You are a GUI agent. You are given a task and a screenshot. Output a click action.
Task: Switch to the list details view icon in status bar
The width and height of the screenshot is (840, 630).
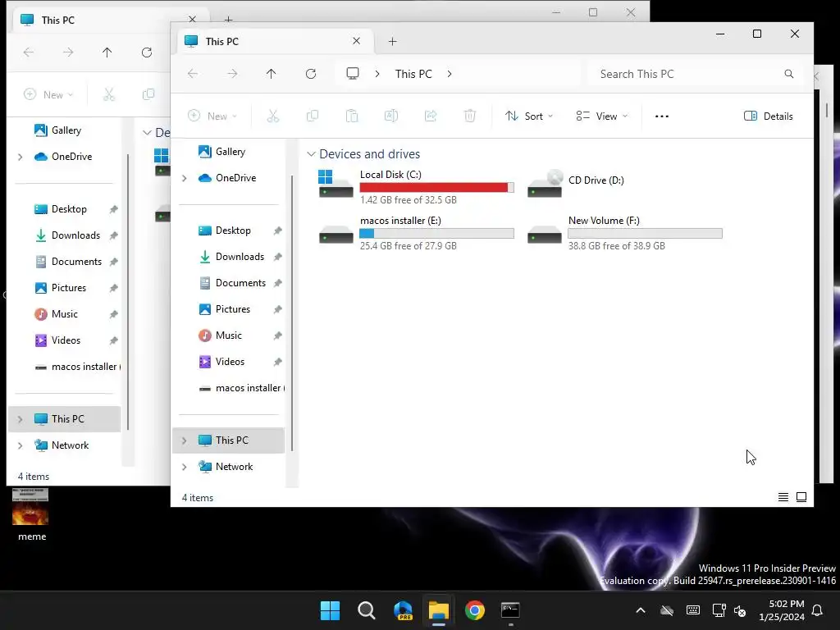(783, 497)
